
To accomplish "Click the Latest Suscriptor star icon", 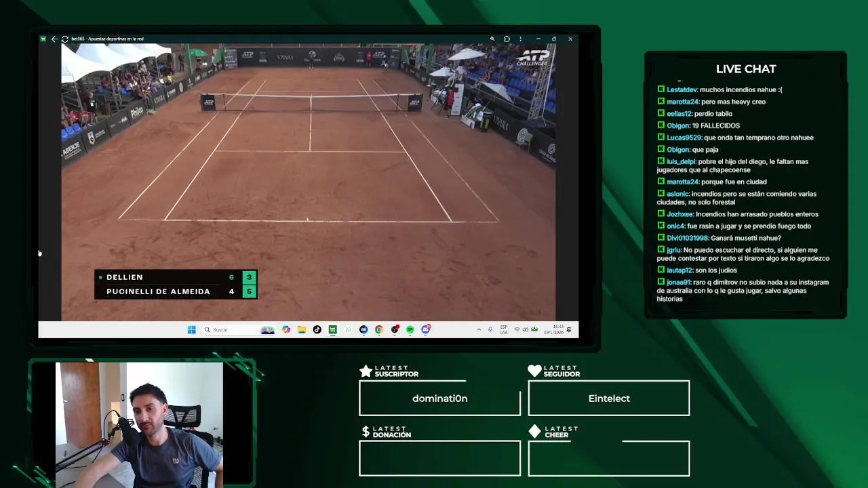I will click(x=366, y=371).
